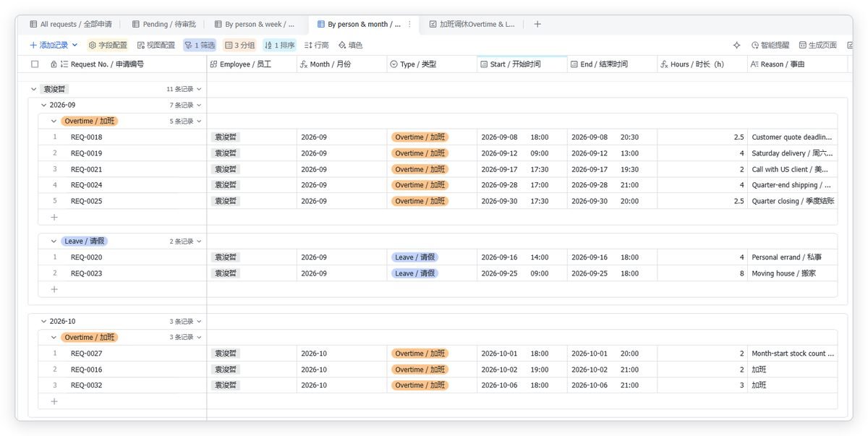This screenshot has height=436, width=868.
Task: Adjust 行高 row height
Action: tap(316, 45)
